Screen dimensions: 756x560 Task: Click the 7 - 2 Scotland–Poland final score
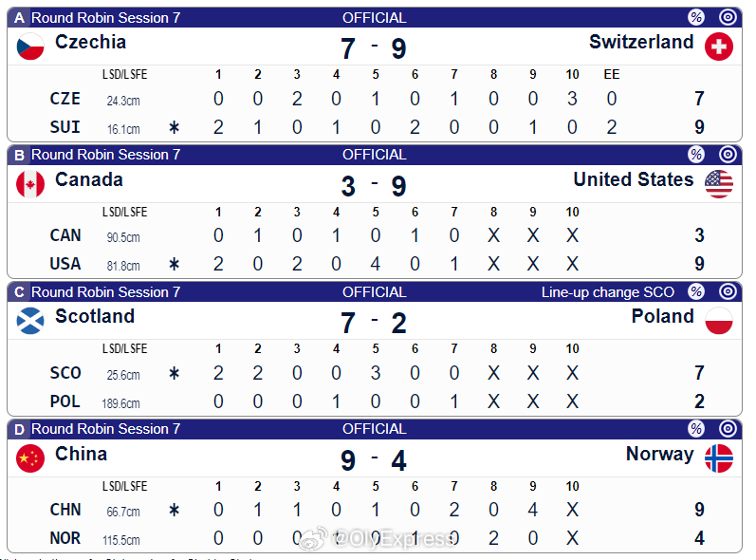[374, 323]
